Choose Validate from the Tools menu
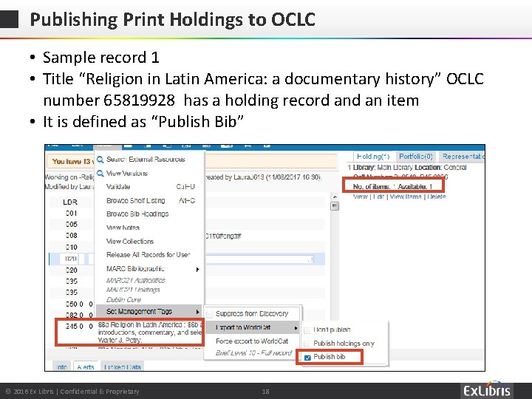532x399 pixels. (118, 187)
